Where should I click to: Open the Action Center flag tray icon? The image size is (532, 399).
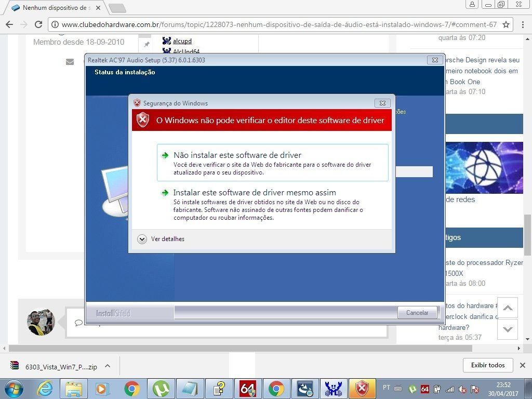[475, 390]
